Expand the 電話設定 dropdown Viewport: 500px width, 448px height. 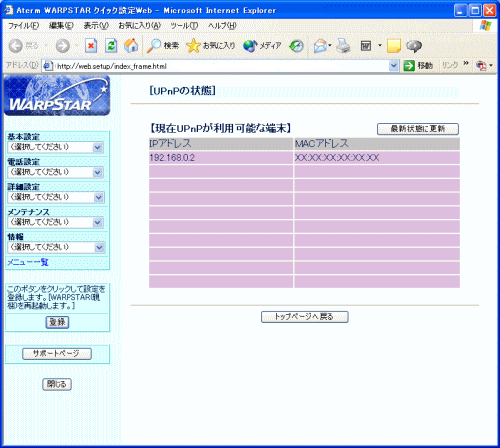point(56,172)
